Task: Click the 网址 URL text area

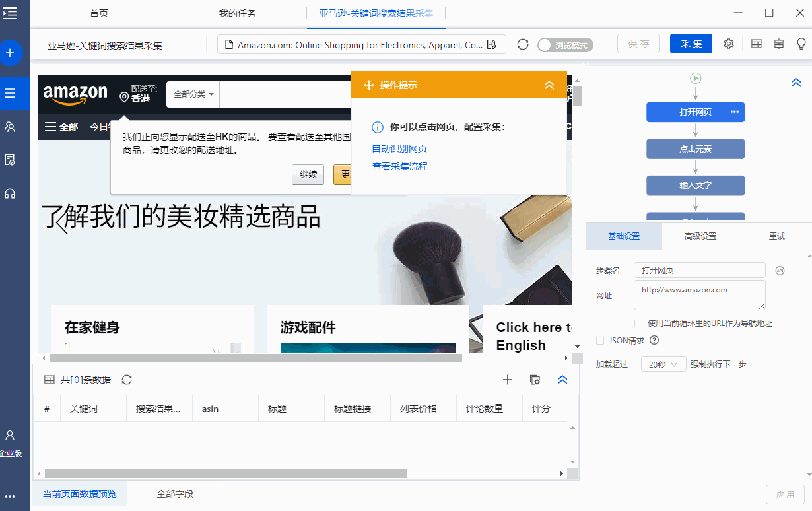Action: pyautogui.click(x=700, y=295)
